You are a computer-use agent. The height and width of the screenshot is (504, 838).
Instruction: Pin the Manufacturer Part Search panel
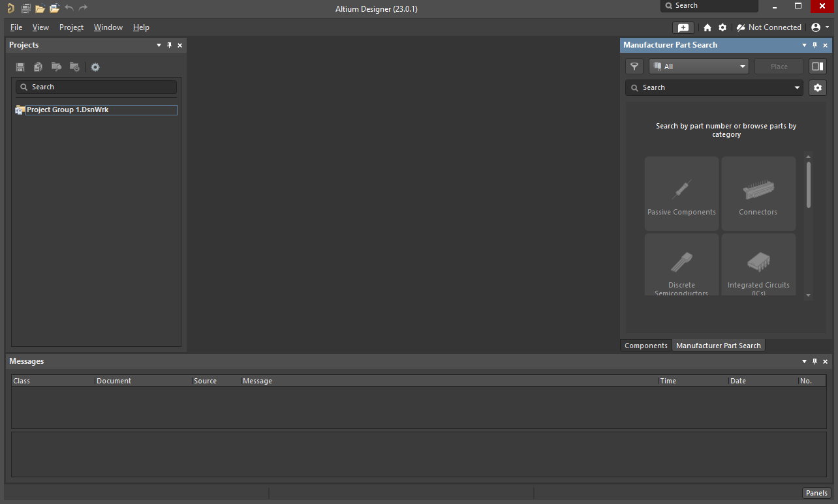coord(815,45)
